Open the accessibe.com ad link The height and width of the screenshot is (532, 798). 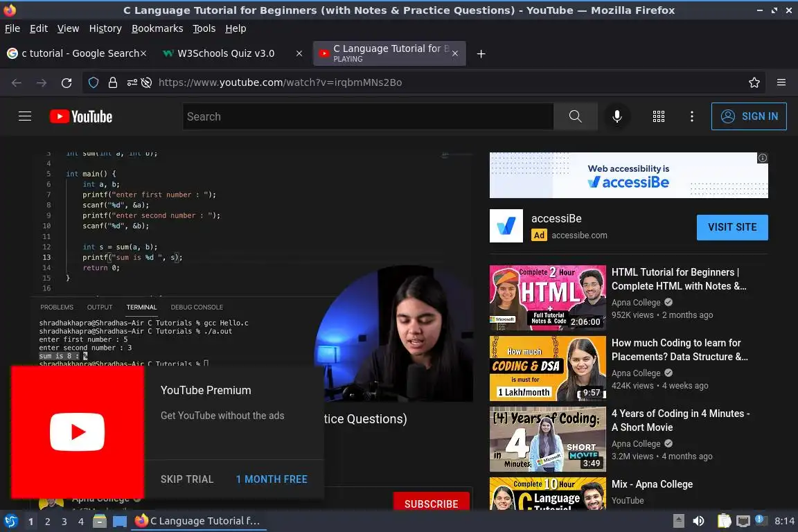click(x=579, y=236)
